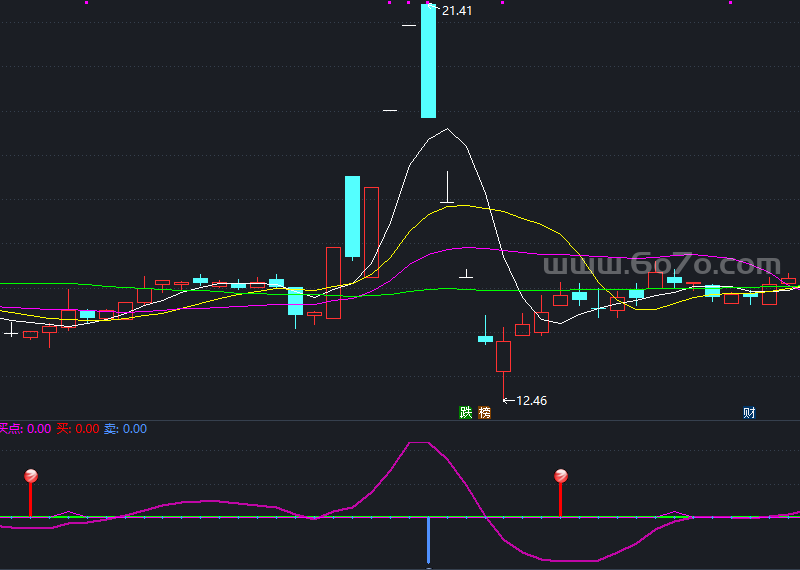Select the tall cyan candlestick peaking at 21.41
The image size is (800, 570).
[x=429, y=61]
